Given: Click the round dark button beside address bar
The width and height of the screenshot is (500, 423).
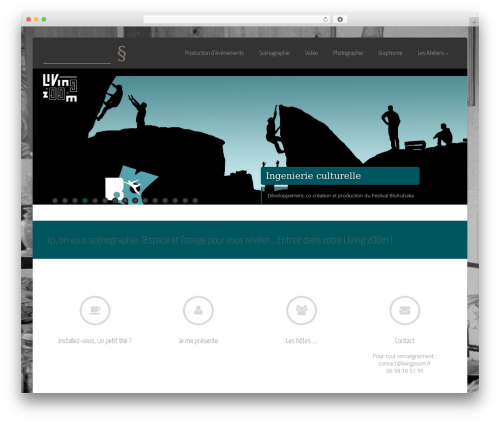Looking at the screenshot, I should point(340,20).
